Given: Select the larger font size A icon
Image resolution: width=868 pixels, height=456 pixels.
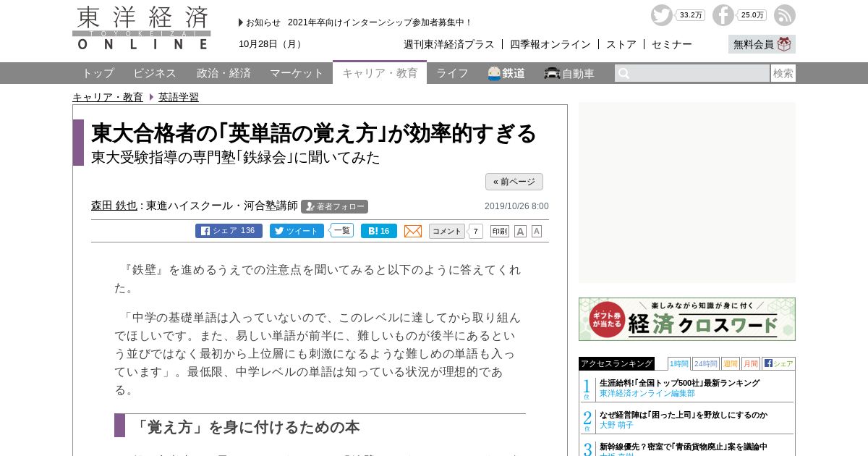Looking at the screenshot, I should [520, 231].
